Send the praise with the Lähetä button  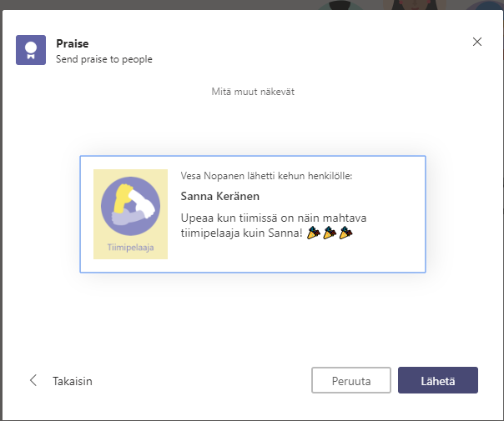(437, 380)
